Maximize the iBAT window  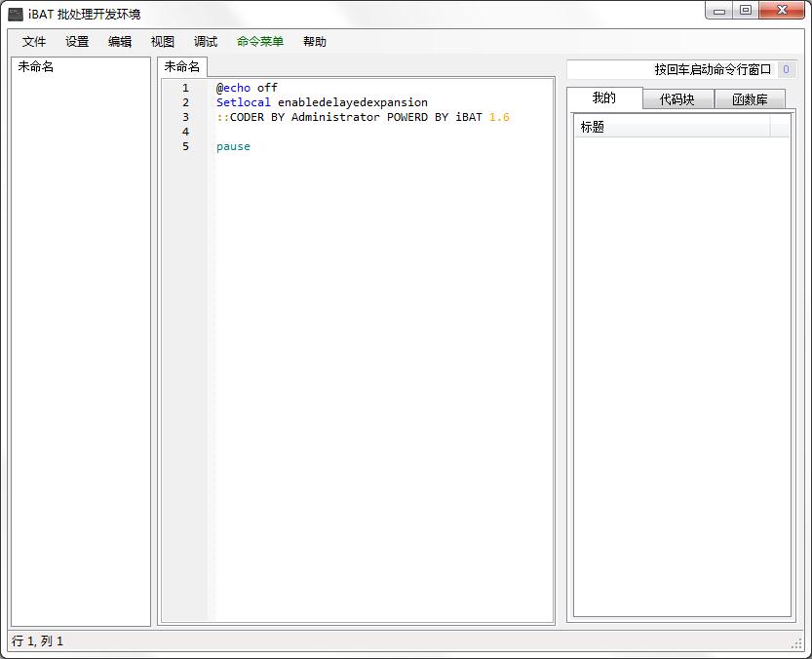point(746,11)
